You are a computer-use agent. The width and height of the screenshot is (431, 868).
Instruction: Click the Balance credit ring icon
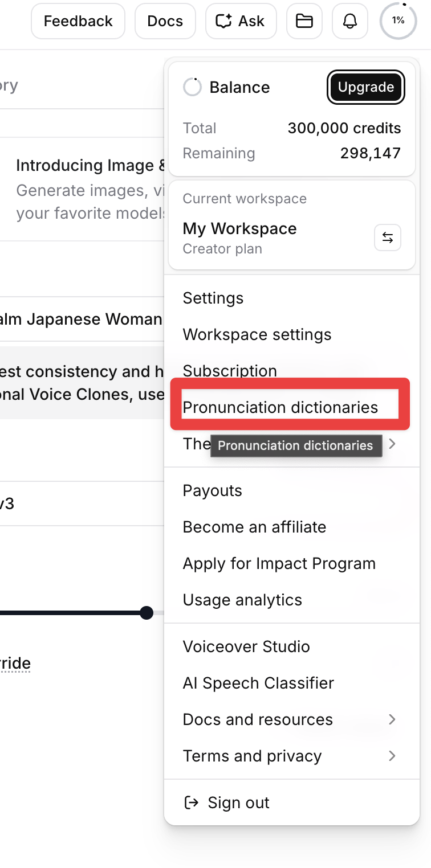pos(192,87)
